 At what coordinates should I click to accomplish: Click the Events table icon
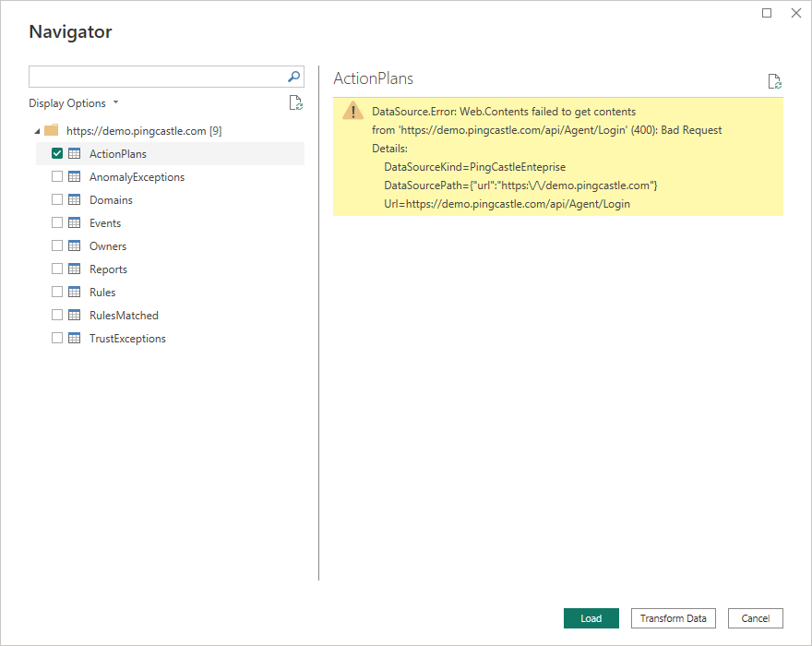[75, 222]
